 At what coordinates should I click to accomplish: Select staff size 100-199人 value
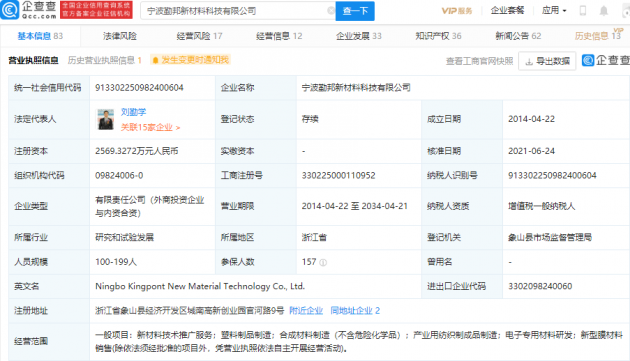116,262
